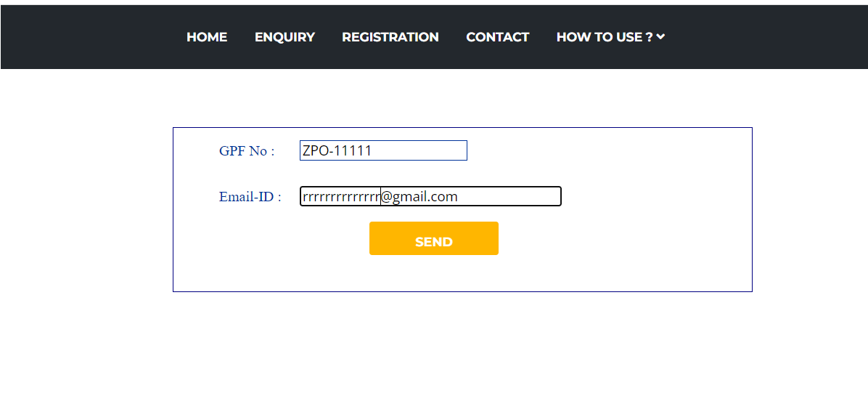868x404 pixels.
Task: Click the 'GPF No :' label
Action: (x=247, y=151)
